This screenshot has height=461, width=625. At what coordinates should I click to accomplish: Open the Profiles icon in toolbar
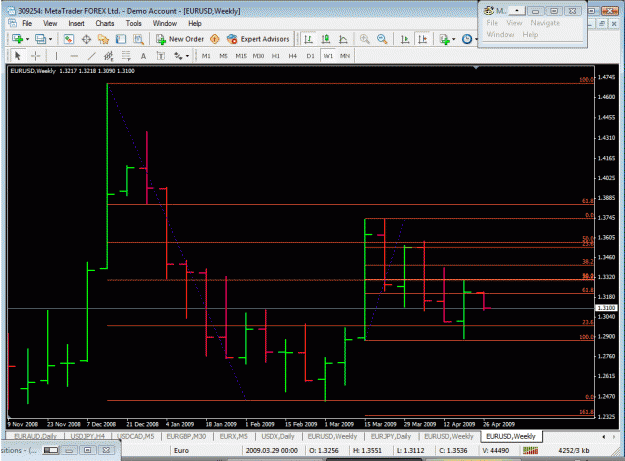(40, 39)
